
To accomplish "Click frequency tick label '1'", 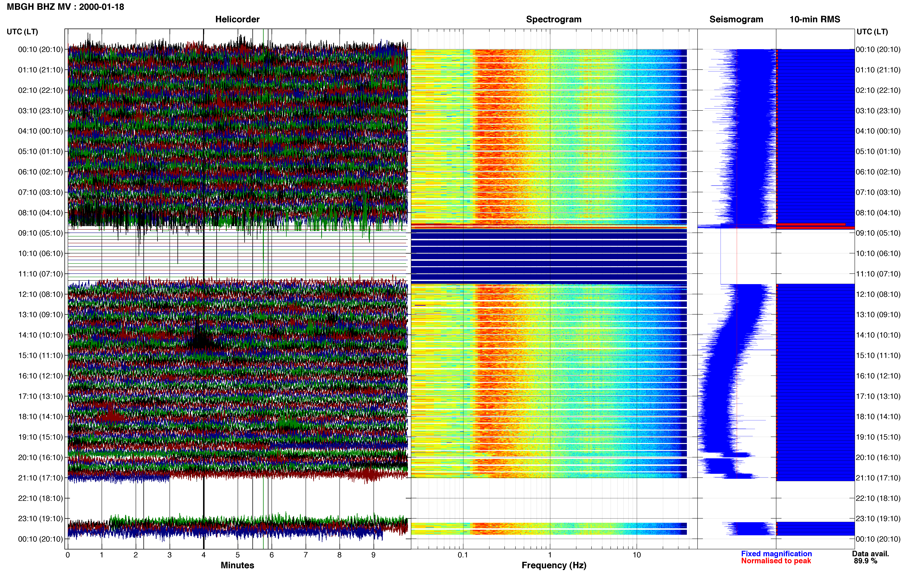I will (550, 555).
